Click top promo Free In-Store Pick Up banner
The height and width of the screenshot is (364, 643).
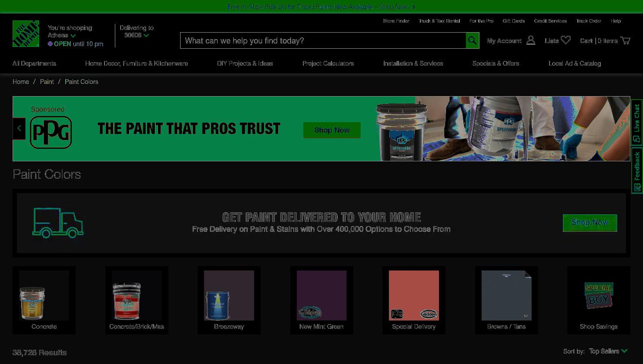pos(321,7)
